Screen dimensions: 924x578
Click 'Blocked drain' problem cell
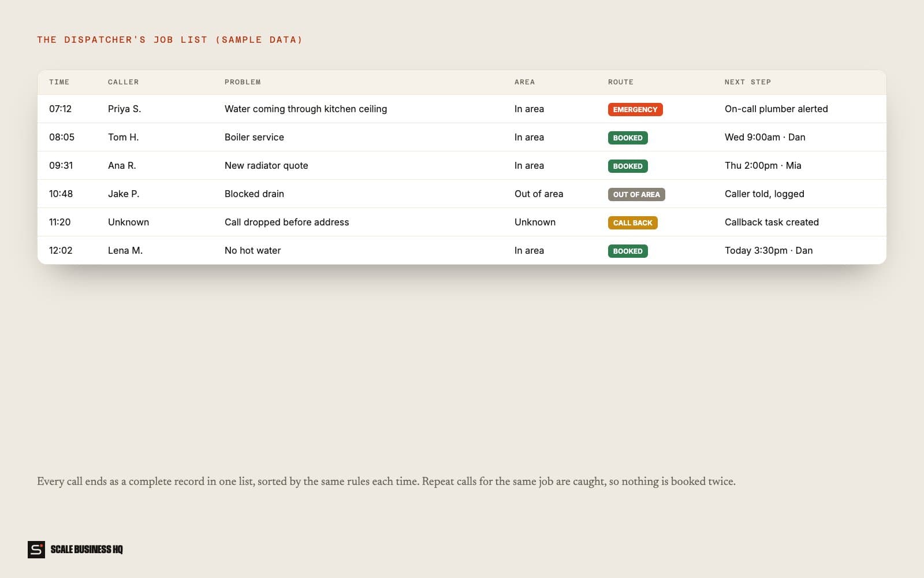tap(254, 194)
